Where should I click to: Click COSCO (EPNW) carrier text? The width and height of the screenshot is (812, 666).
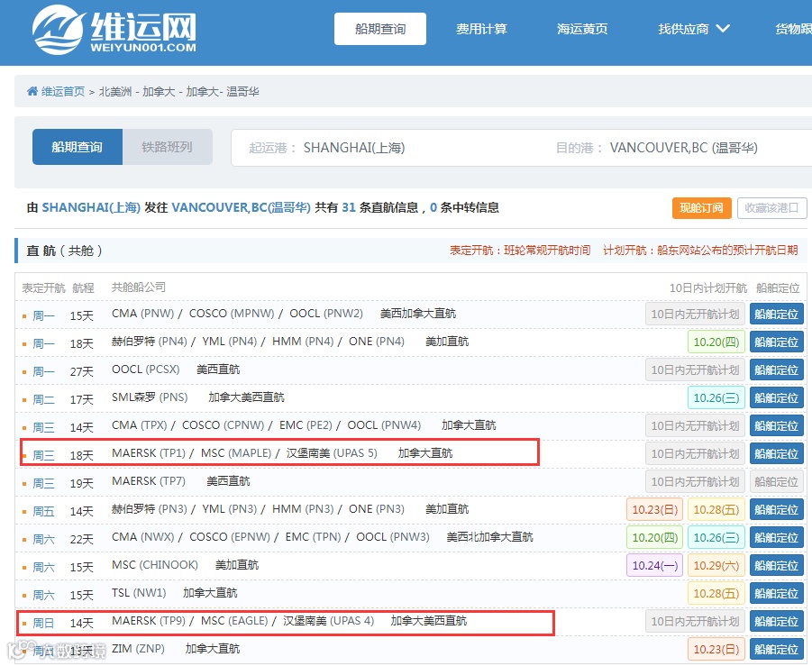(x=230, y=537)
